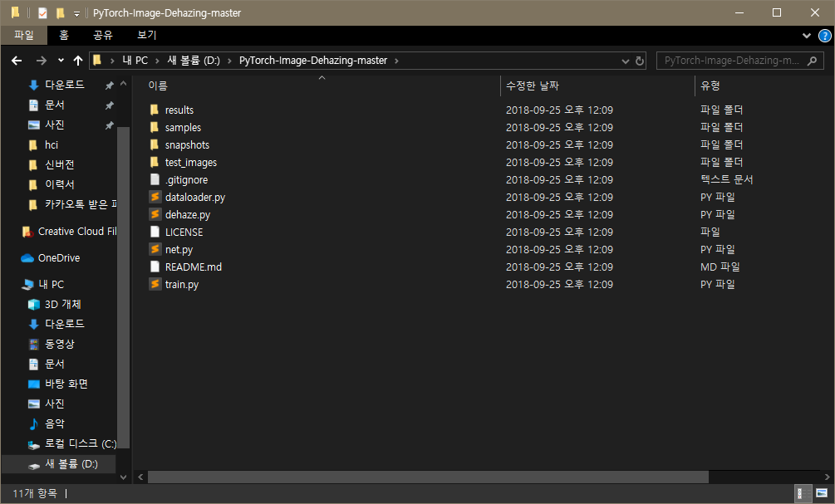This screenshot has height=504, width=835.
Task: Select the train.py file icon
Action: 155,284
